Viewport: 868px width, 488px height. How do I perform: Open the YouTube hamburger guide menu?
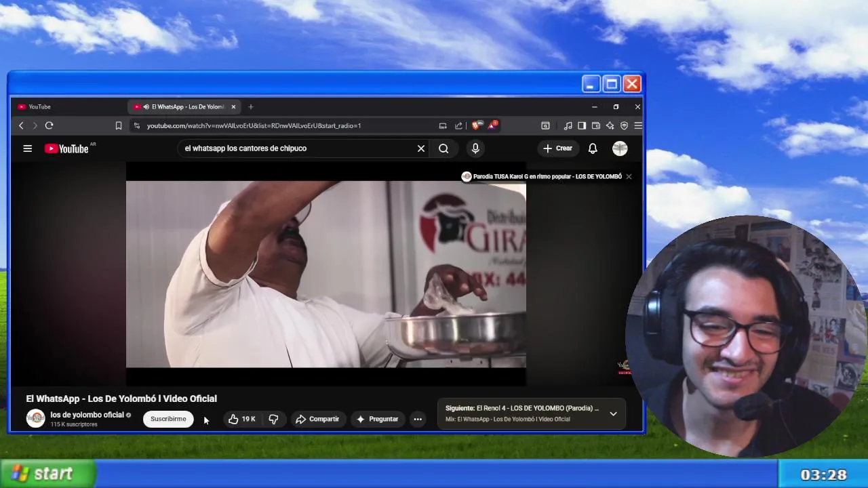[x=28, y=148]
